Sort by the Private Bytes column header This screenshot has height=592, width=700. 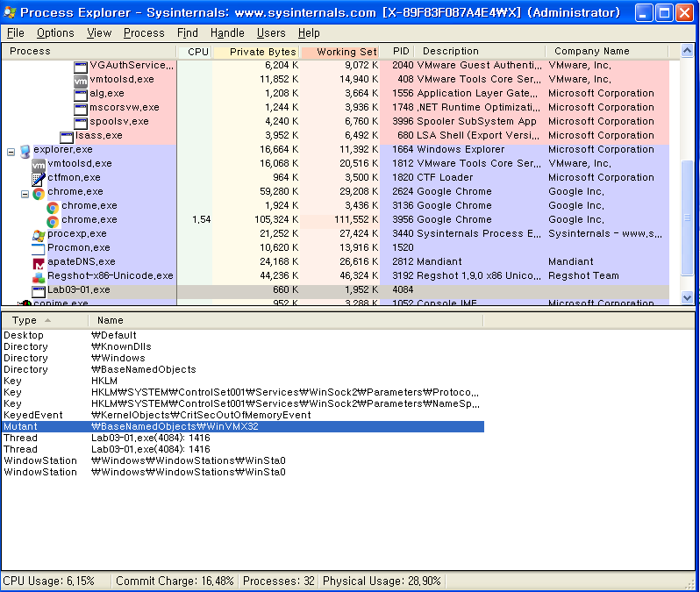pyautogui.click(x=257, y=52)
